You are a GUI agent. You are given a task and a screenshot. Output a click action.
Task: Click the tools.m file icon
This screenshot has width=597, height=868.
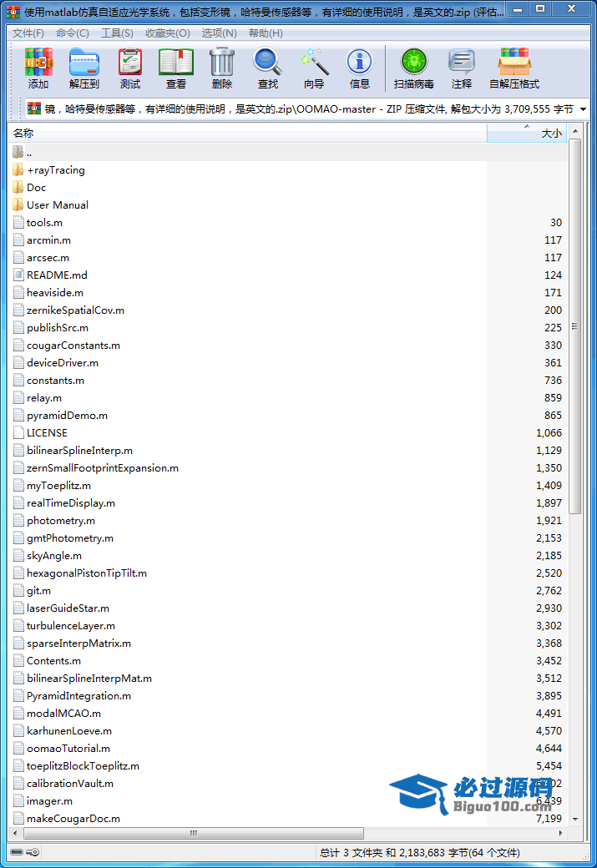point(18,223)
